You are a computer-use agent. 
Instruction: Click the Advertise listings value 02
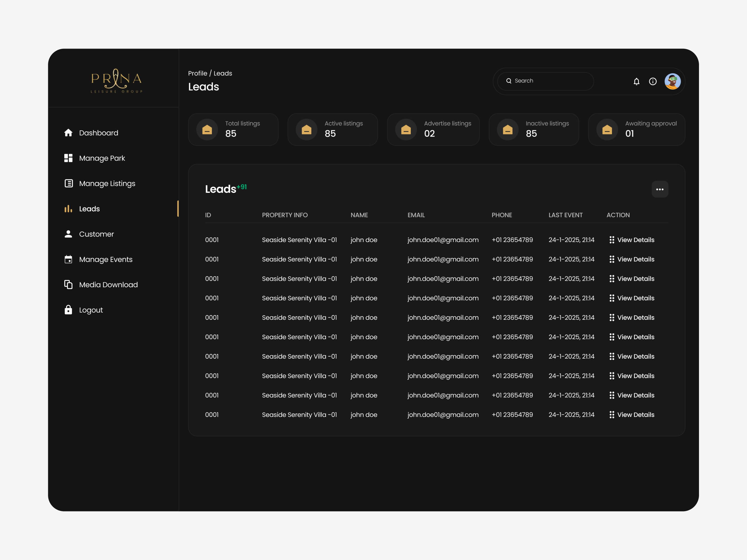pos(430,134)
